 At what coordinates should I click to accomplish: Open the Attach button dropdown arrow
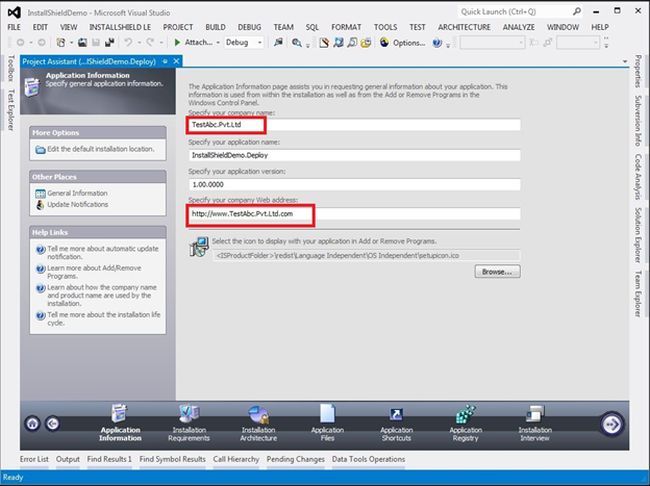(x=218, y=43)
